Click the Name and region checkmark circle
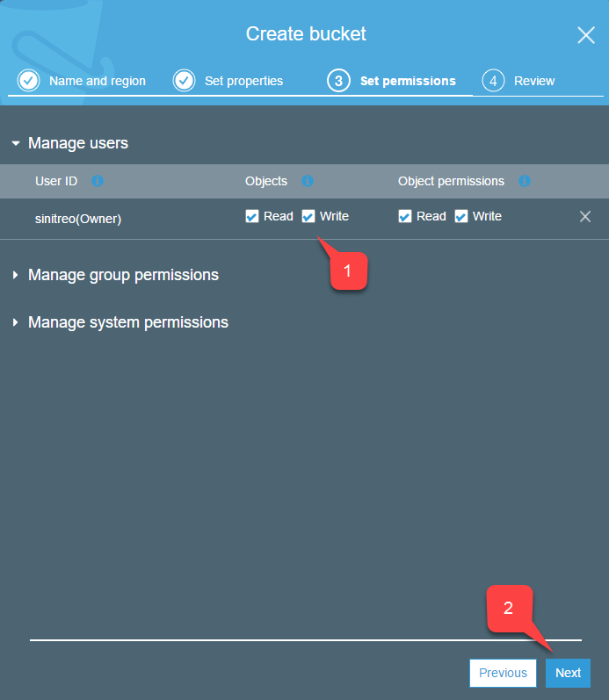The height and width of the screenshot is (700, 609). coord(29,81)
